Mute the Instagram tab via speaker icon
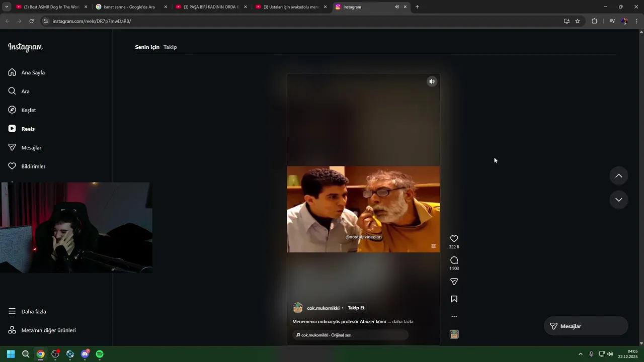The image size is (644, 362). pyautogui.click(x=397, y=7)
